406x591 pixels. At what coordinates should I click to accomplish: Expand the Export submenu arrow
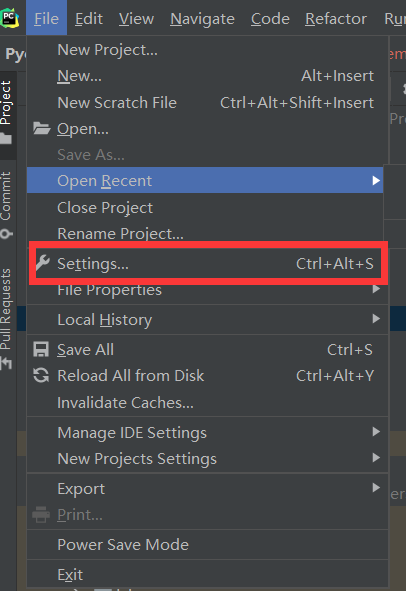pyautogui.click(x=376, y=488)
